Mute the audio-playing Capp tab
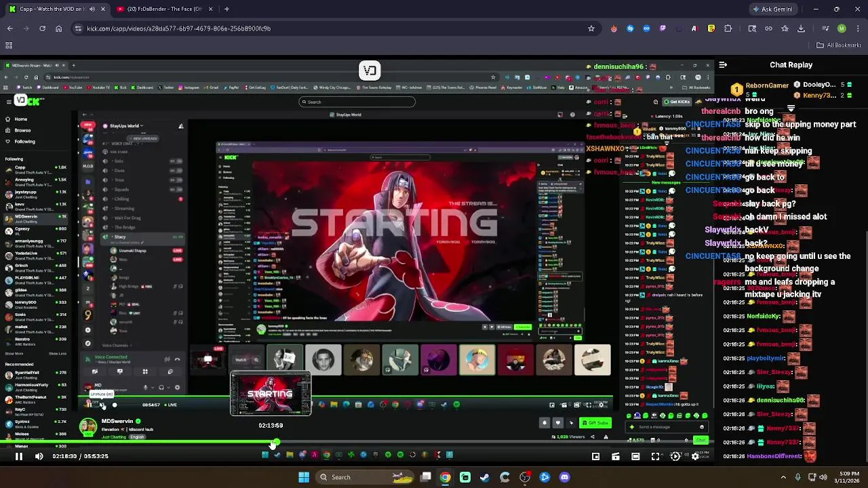Viewport: 868px width, 488px height. [92, 9]
